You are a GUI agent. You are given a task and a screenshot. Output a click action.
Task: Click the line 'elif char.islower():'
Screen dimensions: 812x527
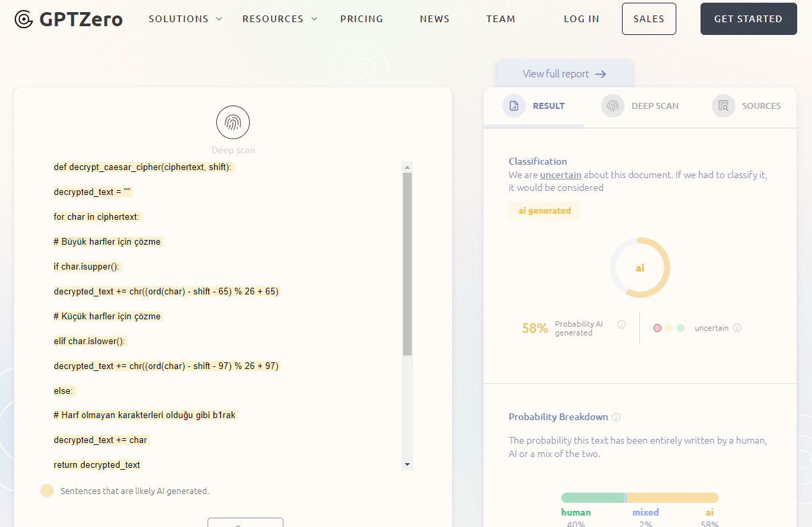coord(90,341)
